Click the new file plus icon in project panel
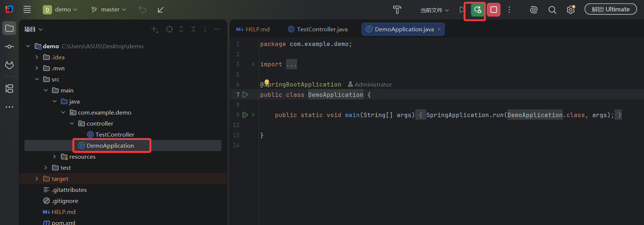 (155, 29)
